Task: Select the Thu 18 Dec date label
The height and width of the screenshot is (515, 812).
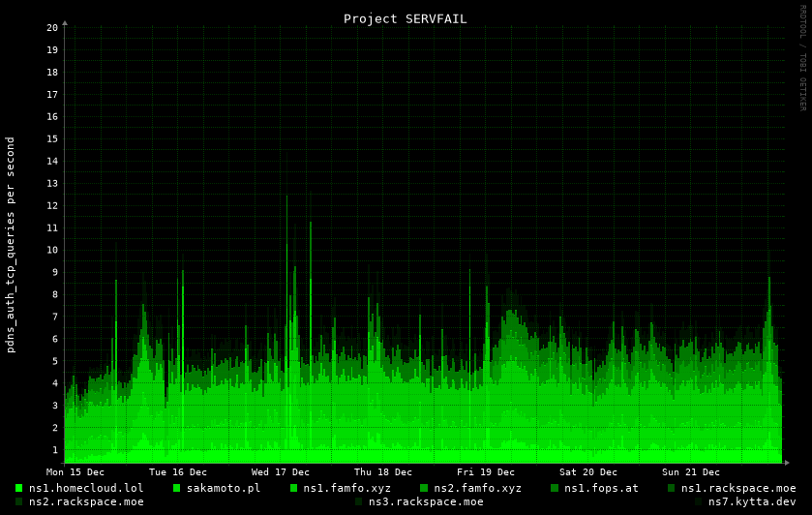Action: pyautogui.click(x=383, y=472)
